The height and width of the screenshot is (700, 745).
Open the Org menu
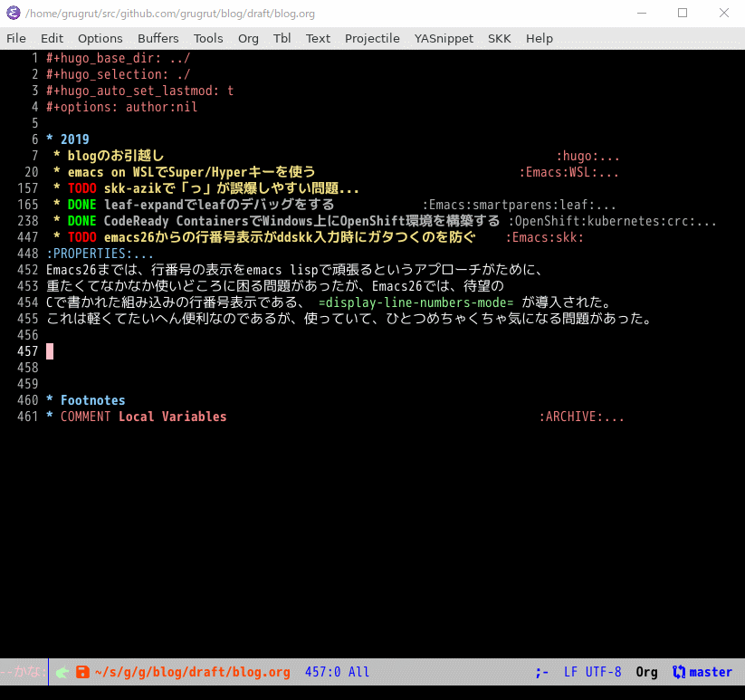pyautogui.click(x=248, y=38)
